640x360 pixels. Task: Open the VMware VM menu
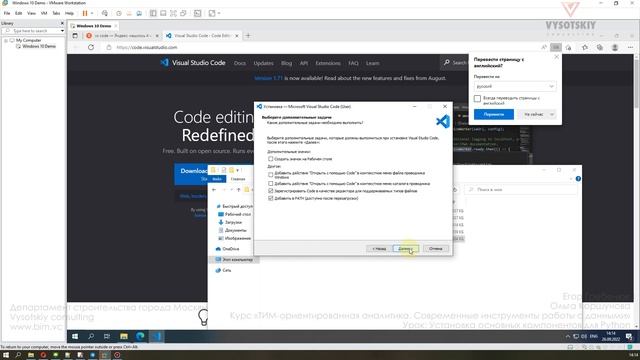[x=44, y=13]
